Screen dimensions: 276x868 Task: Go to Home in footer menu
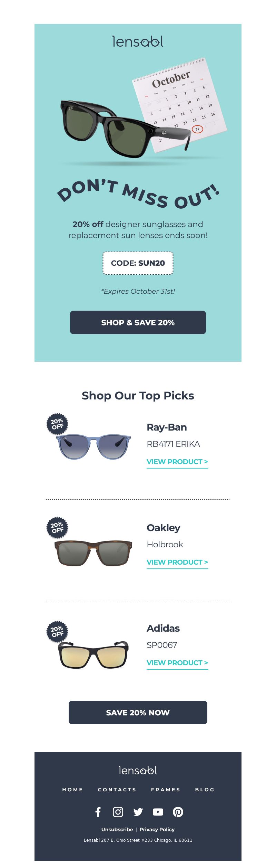(x=73, y=790)
